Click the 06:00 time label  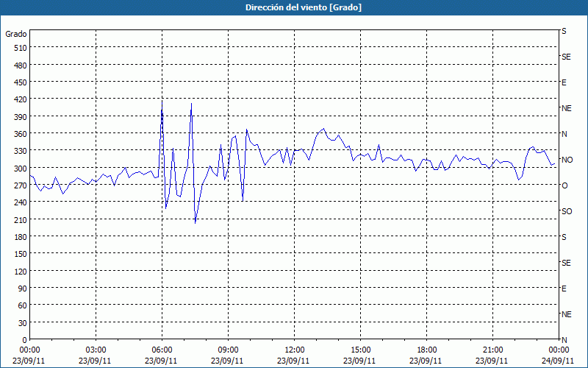[x=162, y=350]
